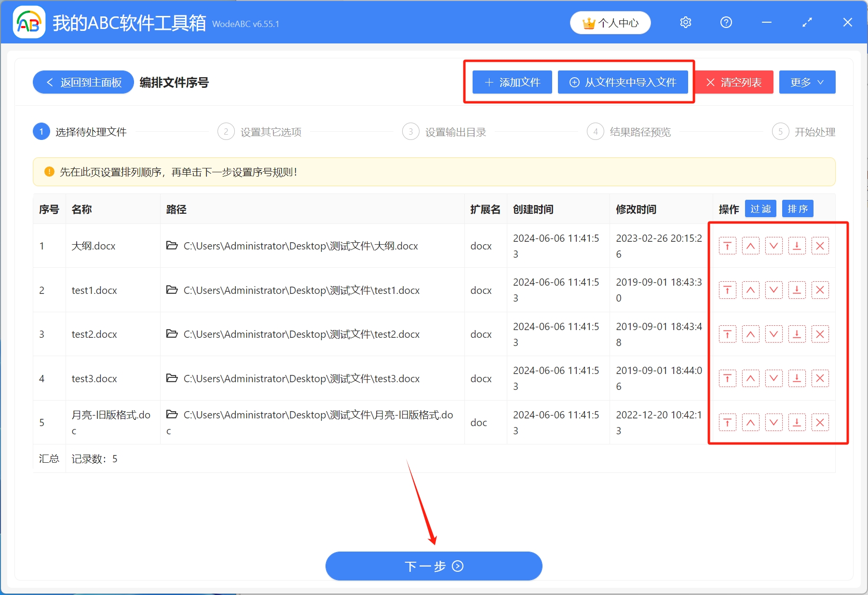Move test2.docx down one position
Screen dimensions: 868x595
pyautogui.click(x=773, y=334)
